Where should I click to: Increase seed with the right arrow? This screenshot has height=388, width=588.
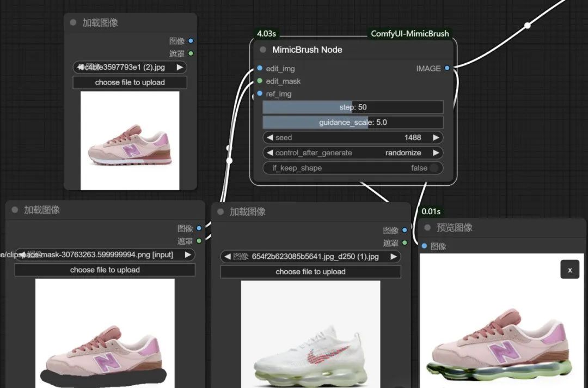[436, 137]
